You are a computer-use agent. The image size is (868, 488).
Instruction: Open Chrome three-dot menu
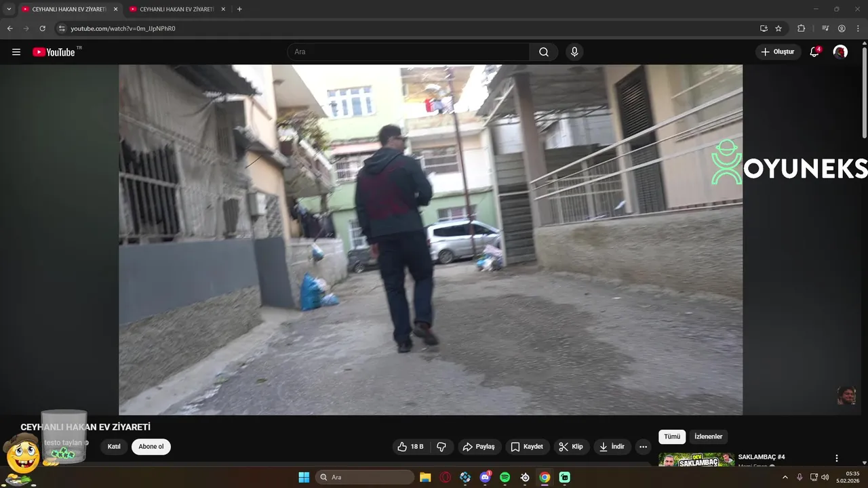(859, 28)
